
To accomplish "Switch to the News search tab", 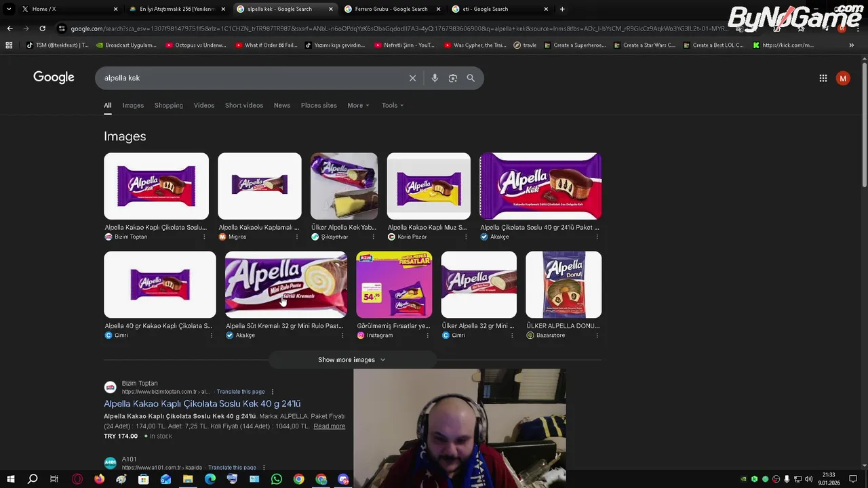I will 282,105.
